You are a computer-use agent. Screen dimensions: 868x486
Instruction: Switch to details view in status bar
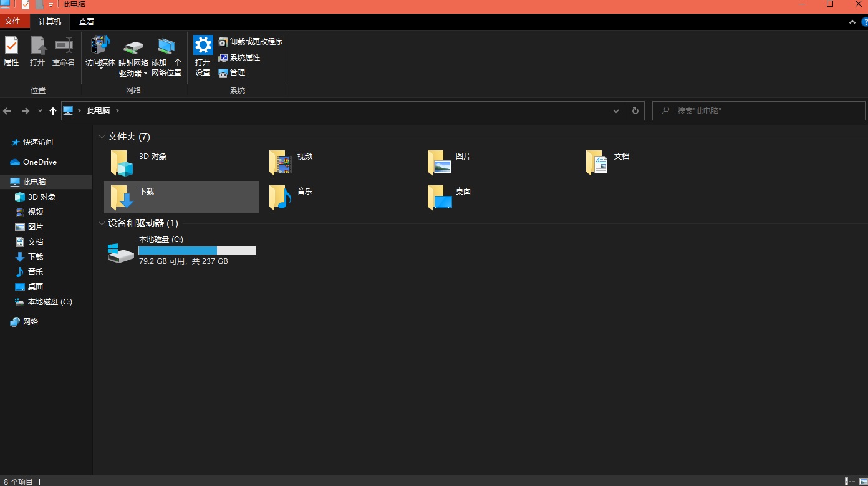[x=850, y=481]
